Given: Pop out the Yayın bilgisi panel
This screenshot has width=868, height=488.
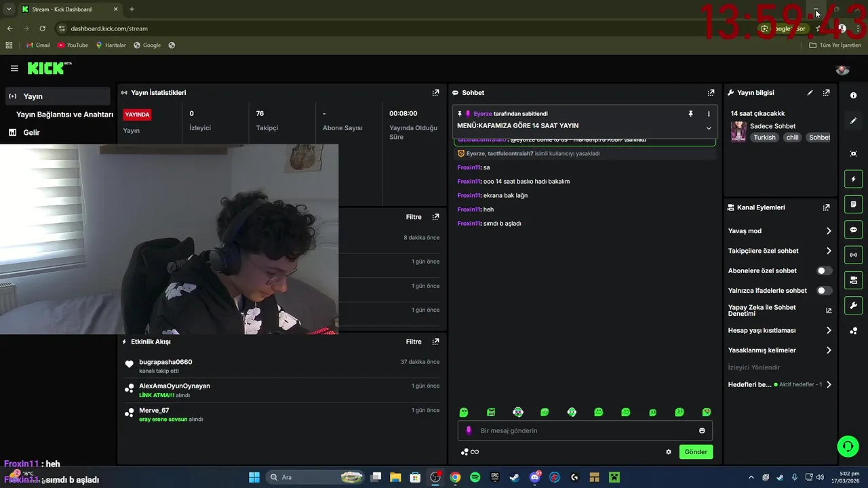Looking at the screenshot, I should pyautogui.click(x=826, y=93).
